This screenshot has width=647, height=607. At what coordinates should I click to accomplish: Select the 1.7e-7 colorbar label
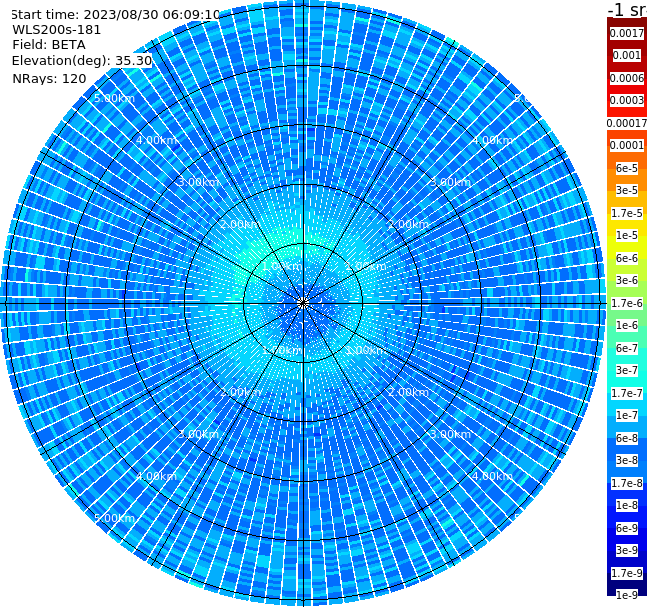tap(627, 393)
